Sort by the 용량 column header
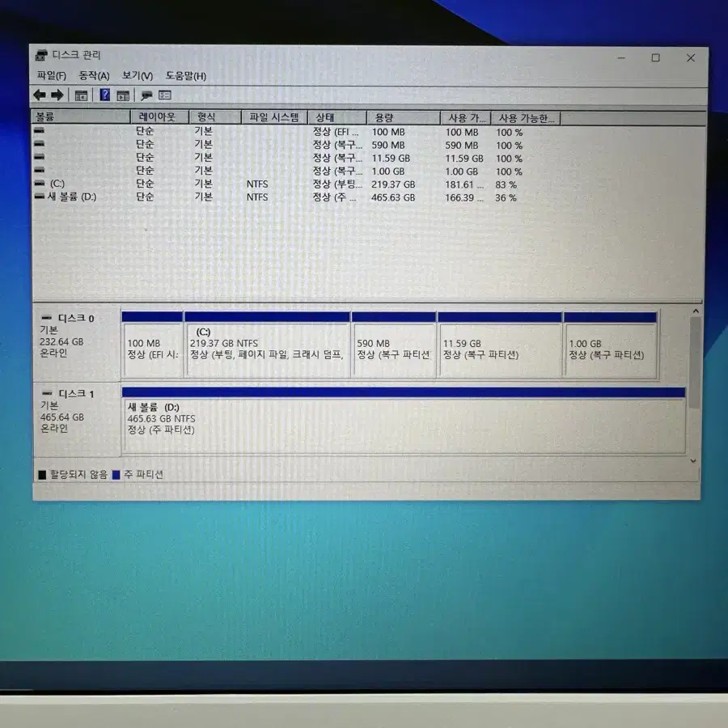Image resolution: width=728 pixels, height=728 pixels. point(403,118)
